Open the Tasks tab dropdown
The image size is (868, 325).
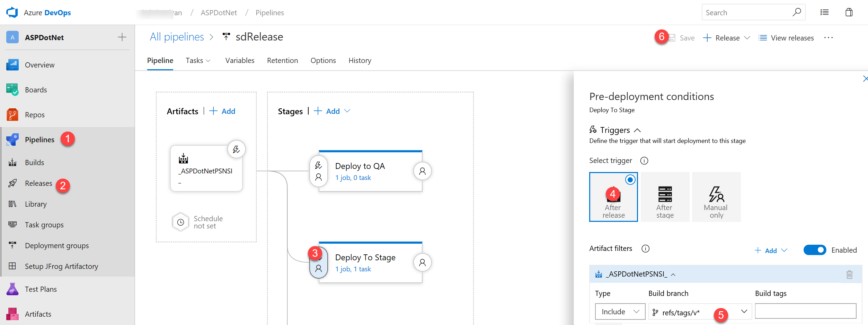(198, 61)
